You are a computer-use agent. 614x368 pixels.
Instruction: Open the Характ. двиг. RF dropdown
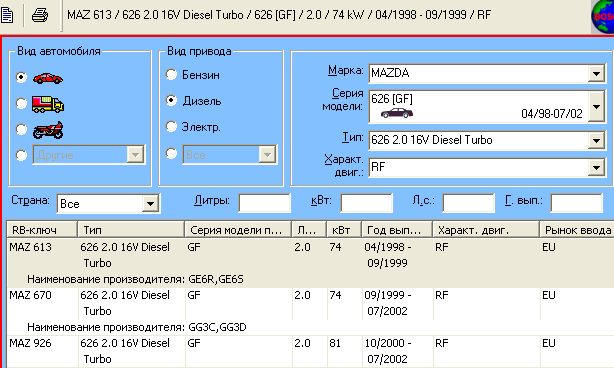pyautogui.click(x=596, y=168)
